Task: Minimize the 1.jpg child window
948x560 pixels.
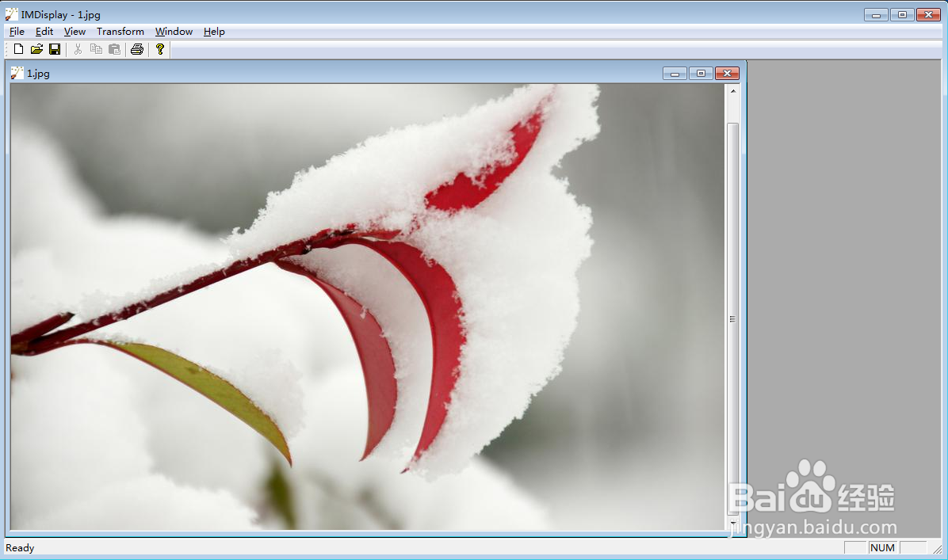Action: click(675, 74)
